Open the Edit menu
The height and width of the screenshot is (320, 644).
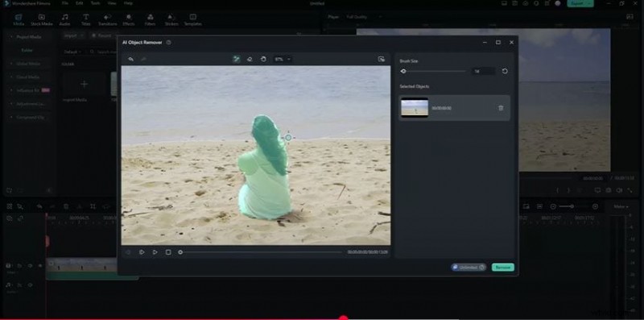click(79, 3)
